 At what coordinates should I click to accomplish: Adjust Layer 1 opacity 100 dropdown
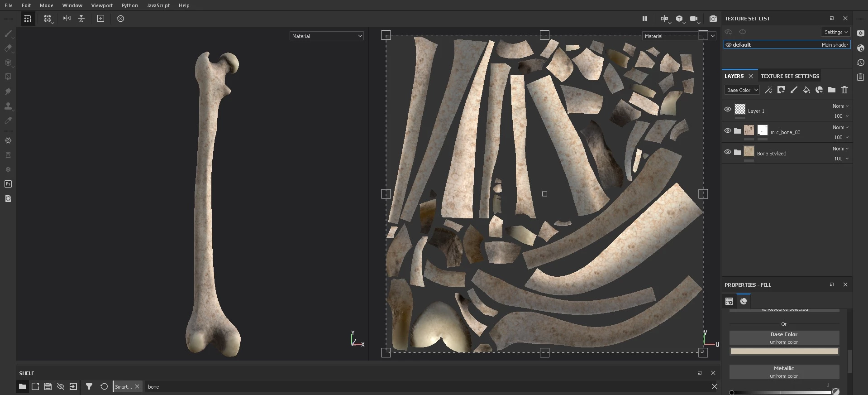pos(841,116)
